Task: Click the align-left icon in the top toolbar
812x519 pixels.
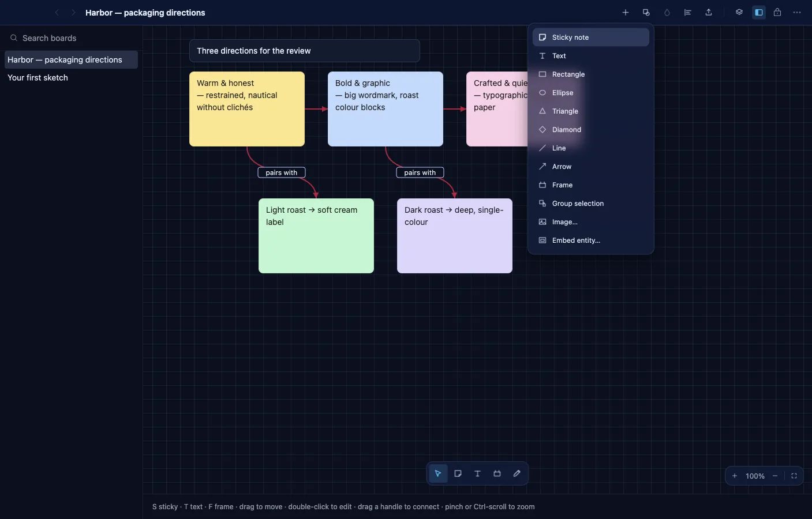Action: [688, 12]
